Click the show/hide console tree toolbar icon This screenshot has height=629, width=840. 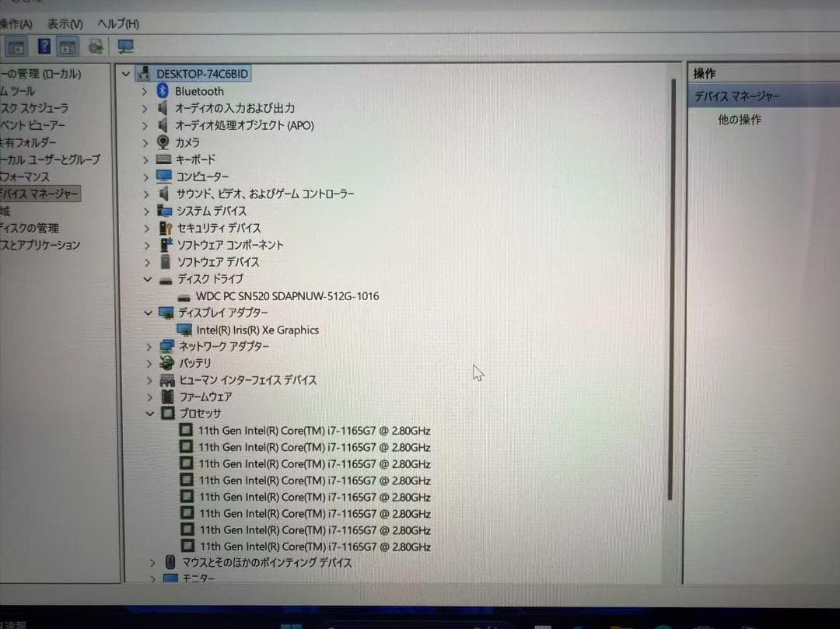tap(16, 46)
